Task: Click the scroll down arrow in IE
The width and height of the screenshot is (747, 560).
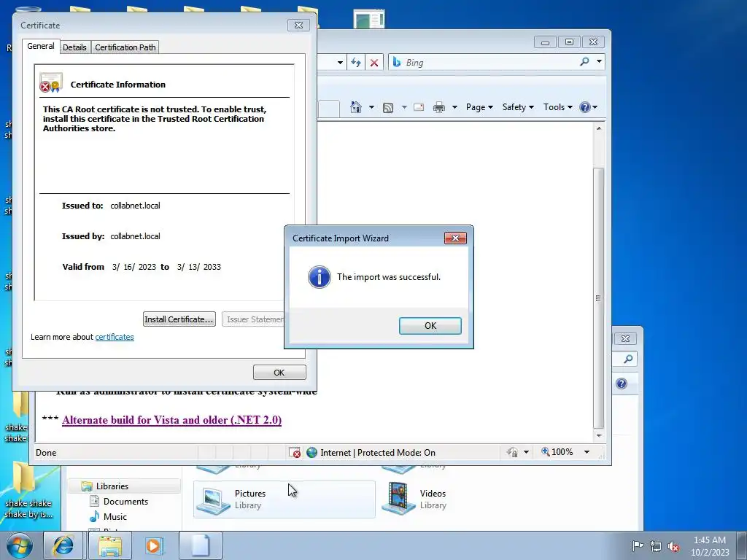Action: click(x=599, y=436)
